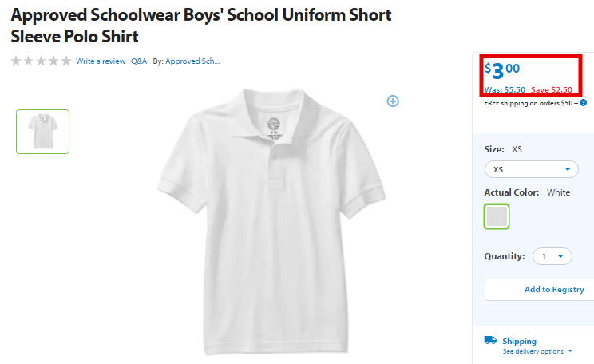Click the free shipping help question mark icon
The width and height of the screenshot is (594, 364).
click(584, 103)
